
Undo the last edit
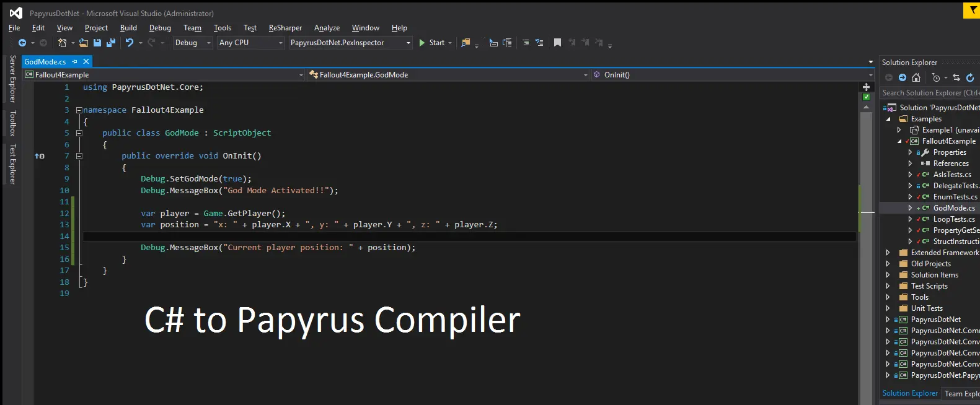tap(130, 43)
